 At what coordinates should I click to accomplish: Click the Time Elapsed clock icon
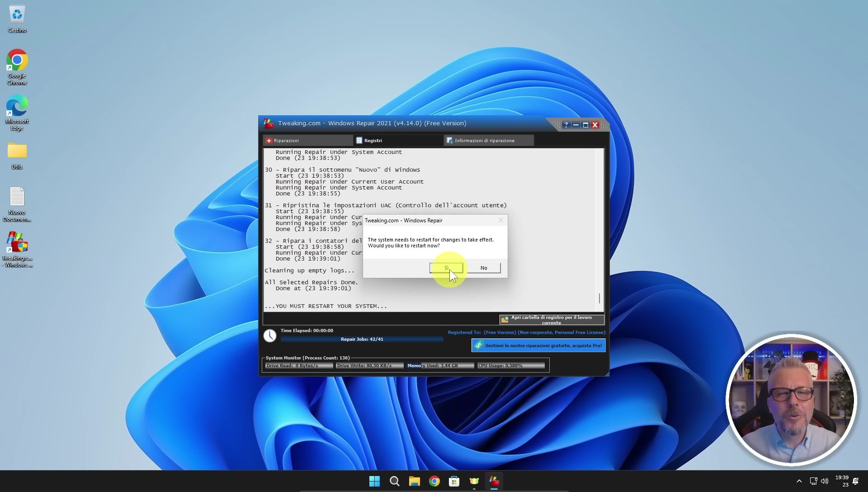[270, 336]
